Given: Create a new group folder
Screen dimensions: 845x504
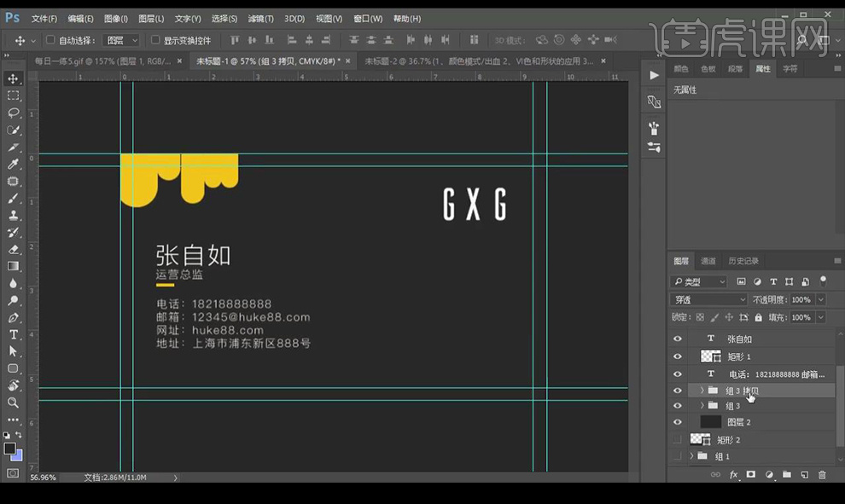Looking at the screenshot, I should click(x=787, y=474).
